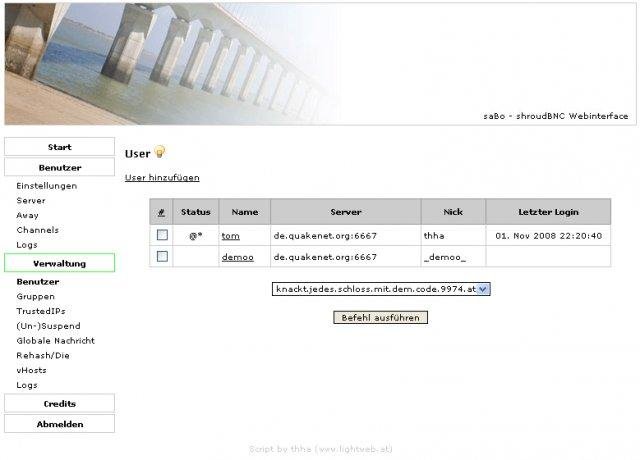Image resolution: width=640 pixels, height=460 pixels.
Task: Open the User hinzufügen link
Action: 162,178
